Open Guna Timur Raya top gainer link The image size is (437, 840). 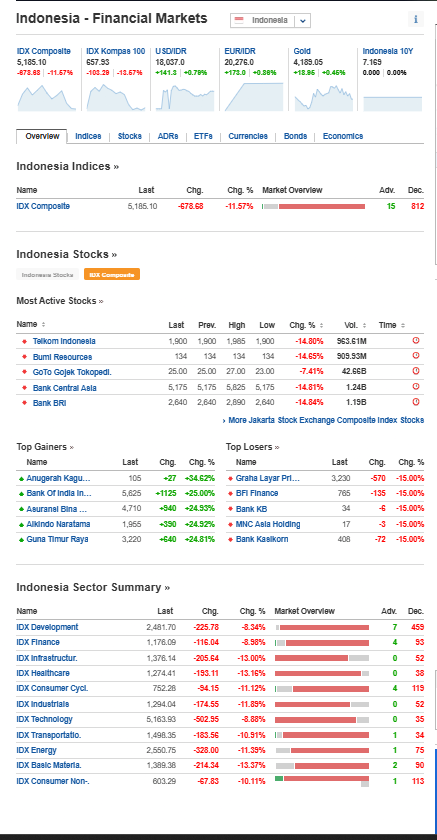57,539
